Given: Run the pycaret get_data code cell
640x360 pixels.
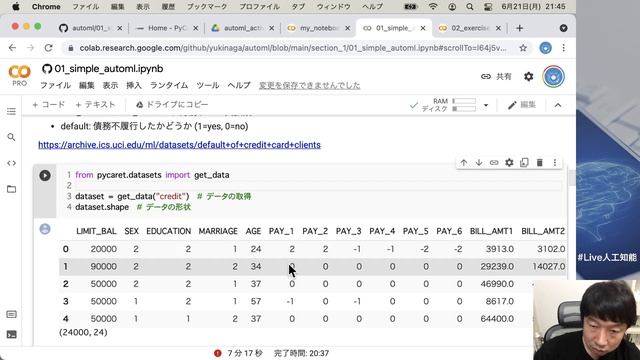Looking at the screenshot, I should 45,176.
